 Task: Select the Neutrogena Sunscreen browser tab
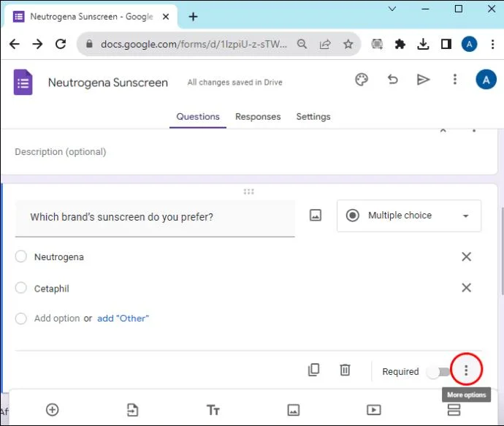pos(91,16)
